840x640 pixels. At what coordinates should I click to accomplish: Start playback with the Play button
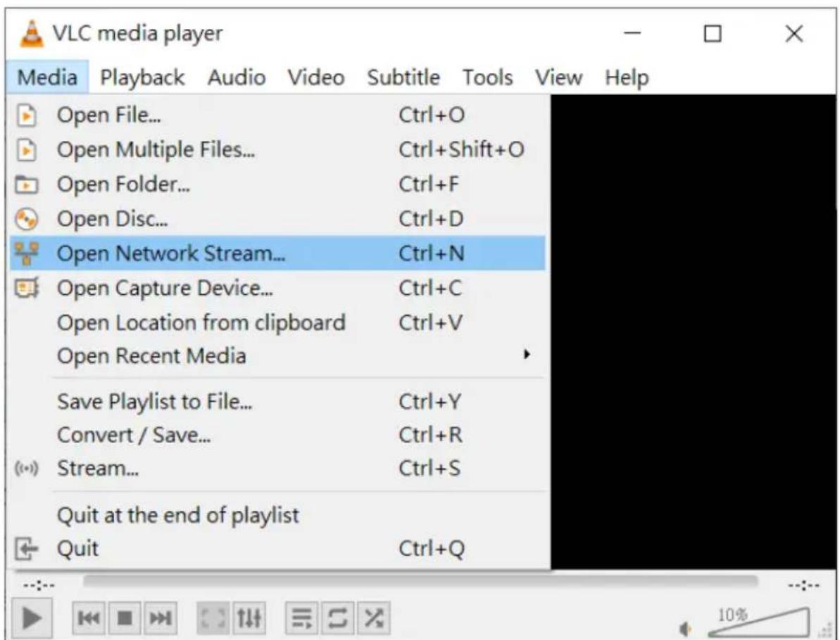pos(31,619)
